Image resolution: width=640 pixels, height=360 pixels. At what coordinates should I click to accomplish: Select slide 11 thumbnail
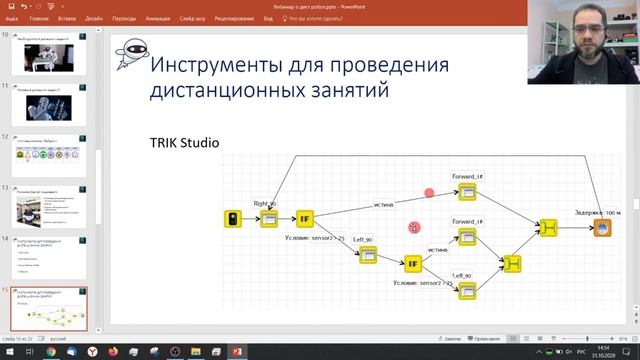(49, 105)
